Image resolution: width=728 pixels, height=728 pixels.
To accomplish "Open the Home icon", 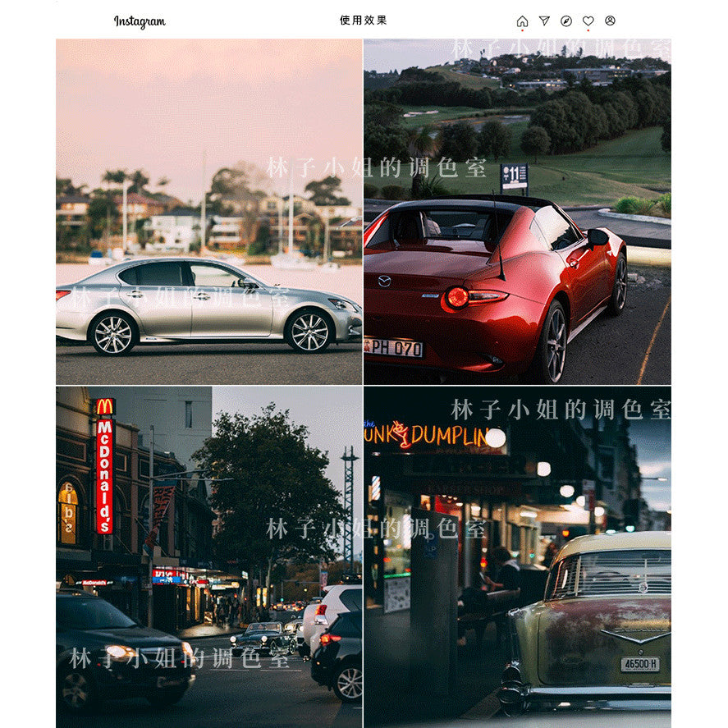I will click(x=522, y=21).
